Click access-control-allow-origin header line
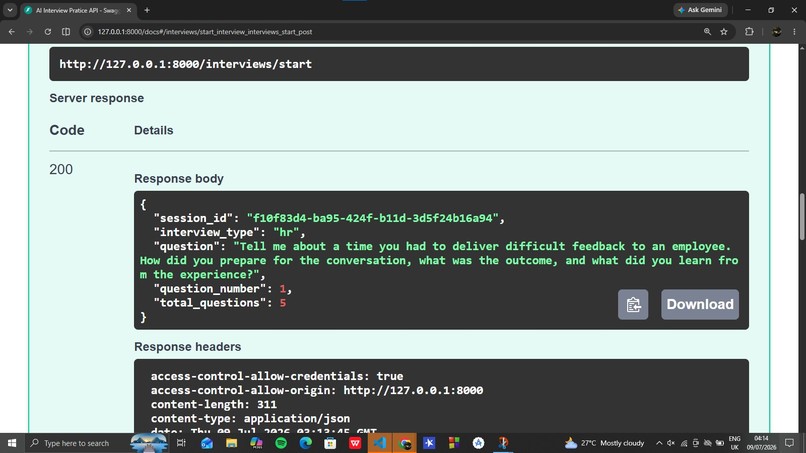This screenshot has height=453, width=806. click(317, 390)
